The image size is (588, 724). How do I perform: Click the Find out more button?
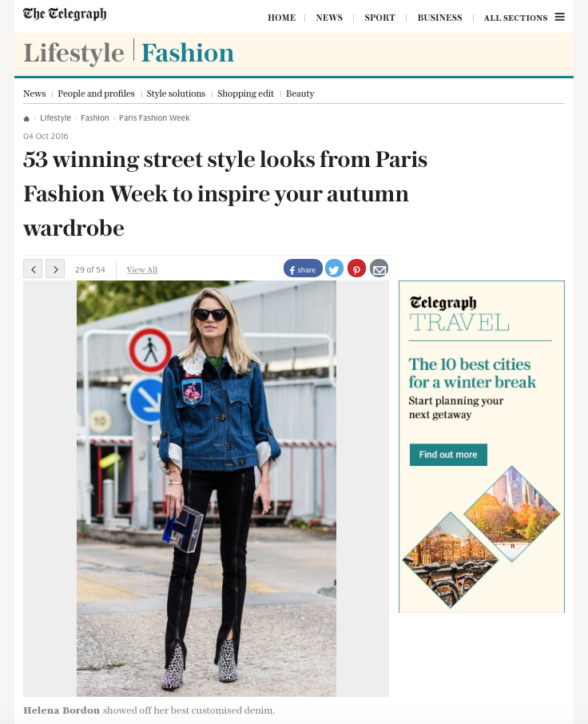point(448,455)
